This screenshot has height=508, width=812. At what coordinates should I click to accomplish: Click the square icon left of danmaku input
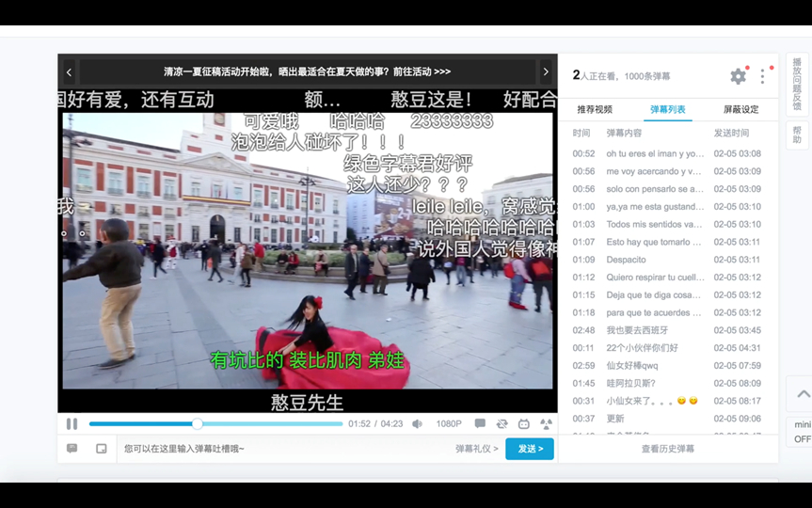coord(102,449)
